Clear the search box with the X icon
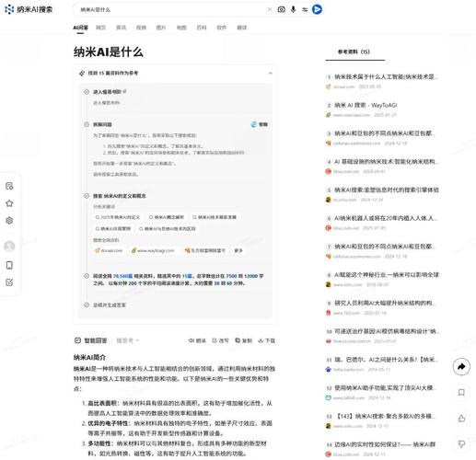This screenshot has width=476, height=460. click(x=270, y=9)
